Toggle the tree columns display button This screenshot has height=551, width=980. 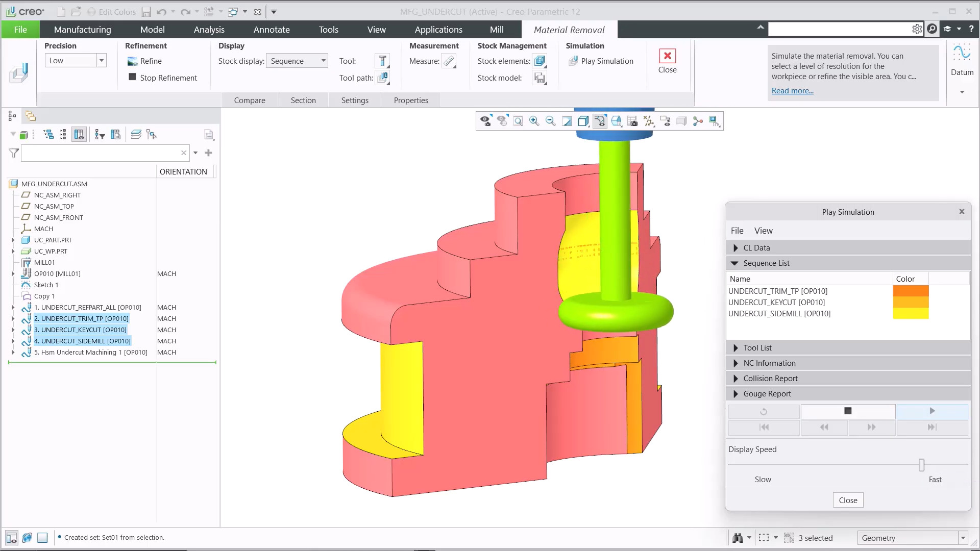tap(79, 135)
